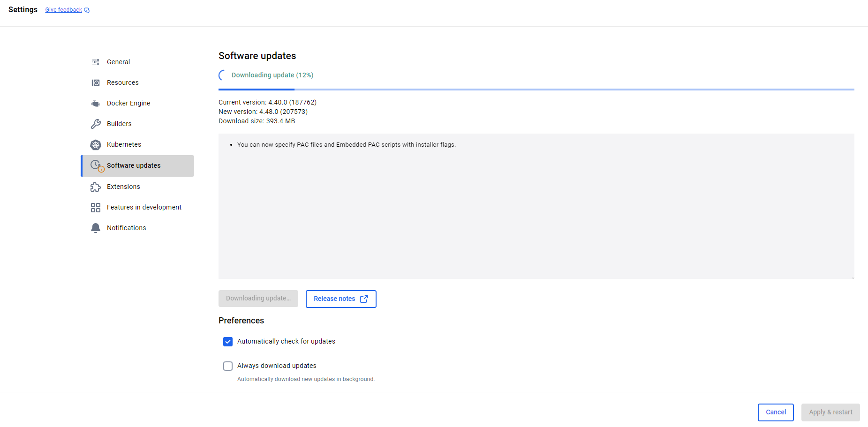Enable Always download updates checkbox

click(x=228, y=366)
